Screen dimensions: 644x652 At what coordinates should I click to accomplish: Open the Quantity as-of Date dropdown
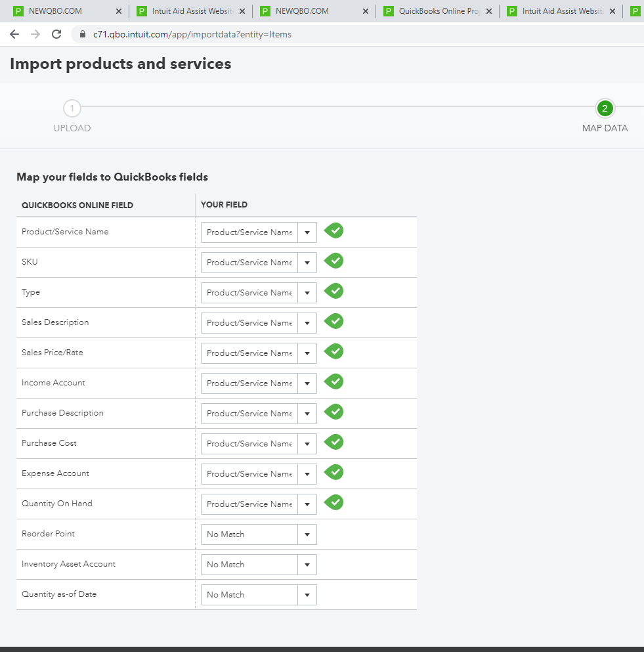click(259, 595)
